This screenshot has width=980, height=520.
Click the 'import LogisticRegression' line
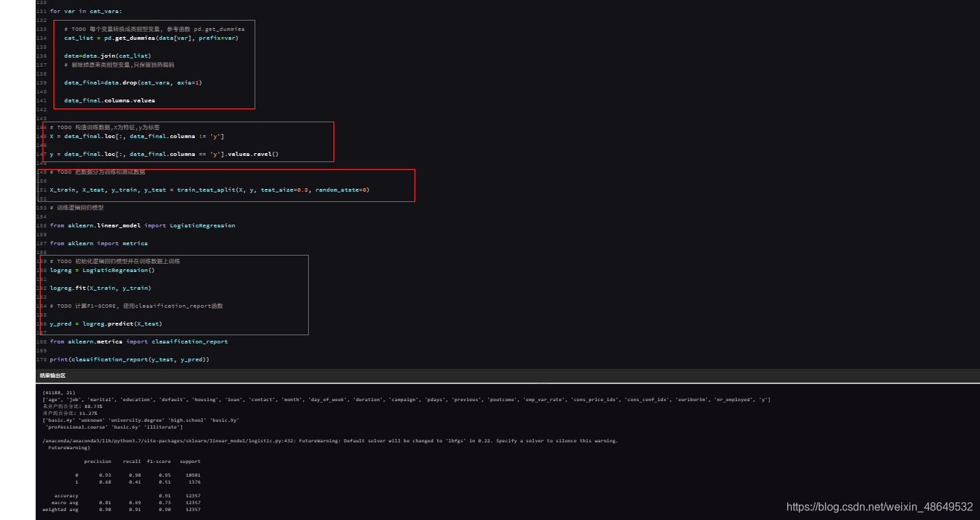tap(143, 226)
